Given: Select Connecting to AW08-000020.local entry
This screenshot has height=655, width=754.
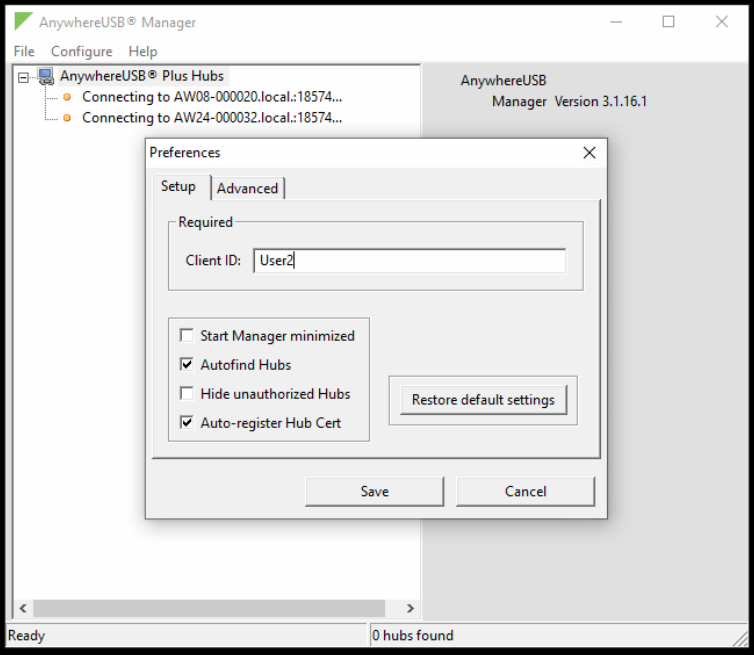Looking at the screenshot, I should tap(212, 97).
